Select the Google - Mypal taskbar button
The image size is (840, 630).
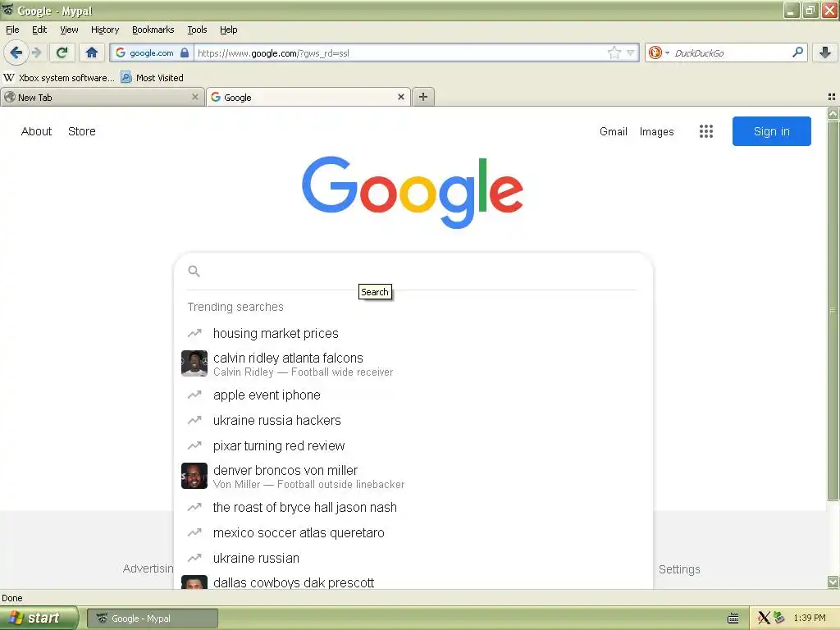pyautogui.click(x=152, y=619)
